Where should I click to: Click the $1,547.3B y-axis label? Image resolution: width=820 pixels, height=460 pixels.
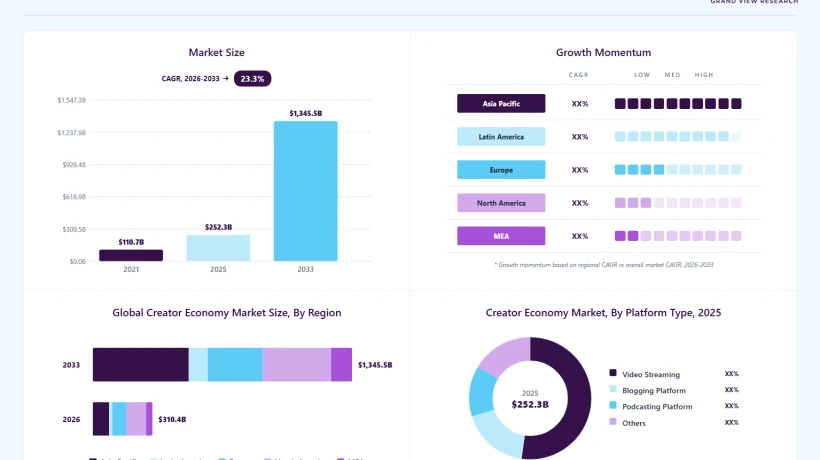coord(72,100)
